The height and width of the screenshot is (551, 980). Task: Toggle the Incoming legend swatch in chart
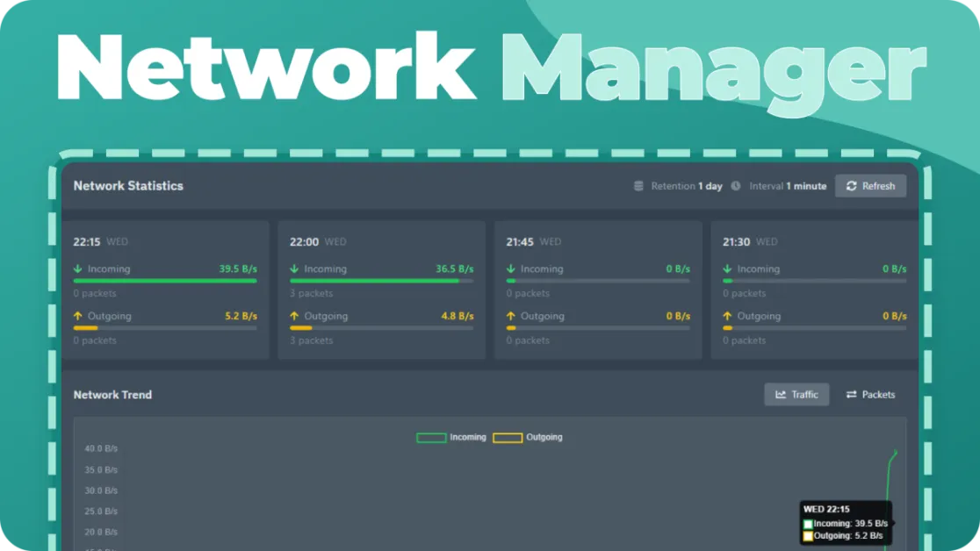[431, 438]
